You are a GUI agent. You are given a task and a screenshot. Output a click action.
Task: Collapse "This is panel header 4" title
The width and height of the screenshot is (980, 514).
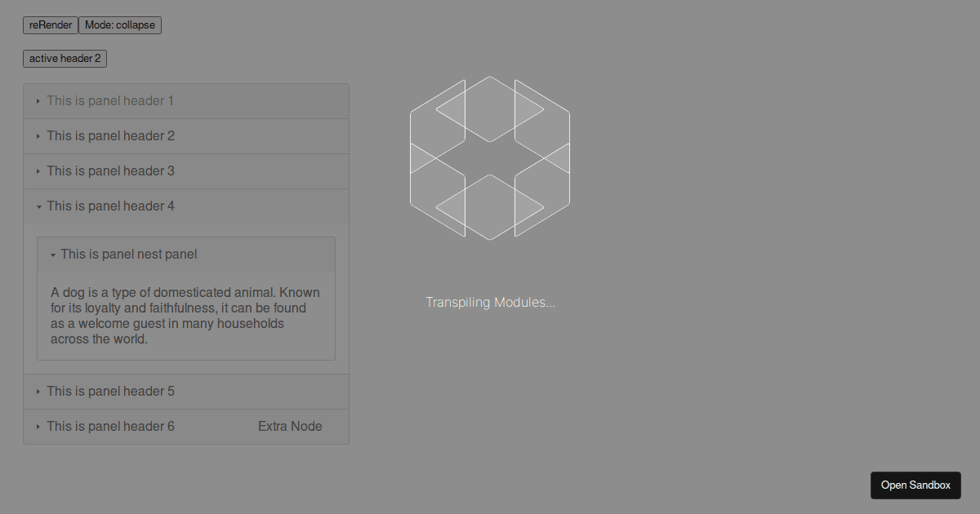coord(110,206)
